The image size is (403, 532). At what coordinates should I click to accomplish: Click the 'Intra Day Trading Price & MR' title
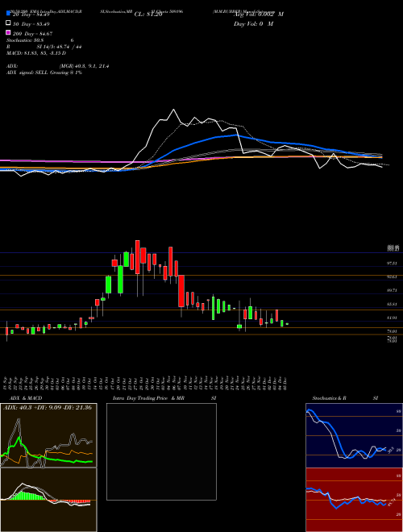tap(148, 398)
